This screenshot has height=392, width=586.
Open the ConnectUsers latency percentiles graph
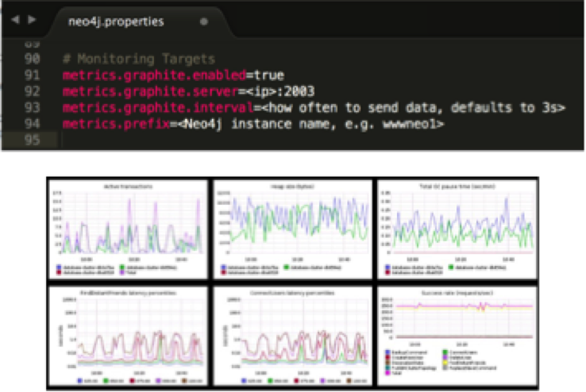click(293, 336)
